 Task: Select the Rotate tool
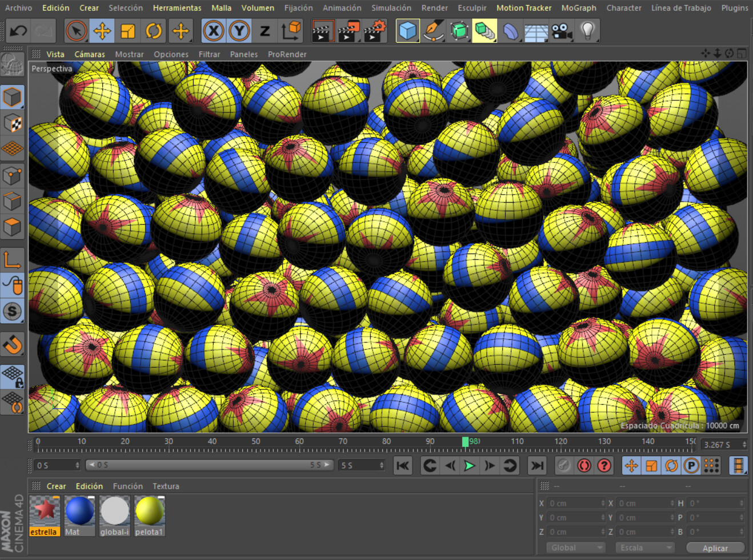[153, 30]
